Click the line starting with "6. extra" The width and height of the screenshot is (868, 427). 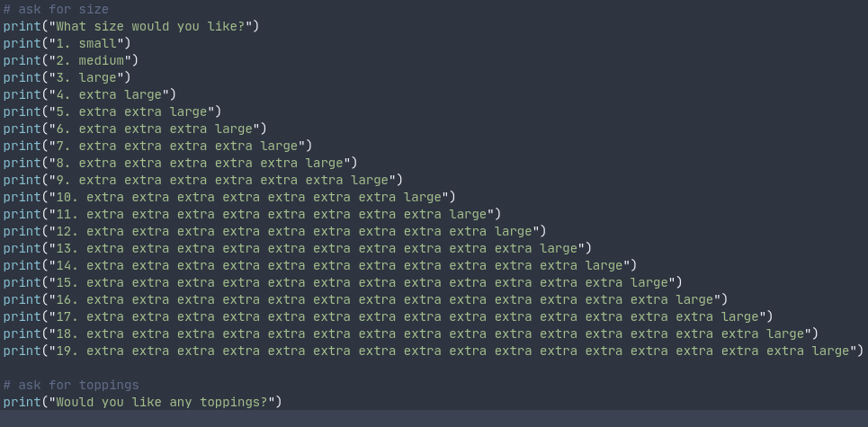(153, 129)
